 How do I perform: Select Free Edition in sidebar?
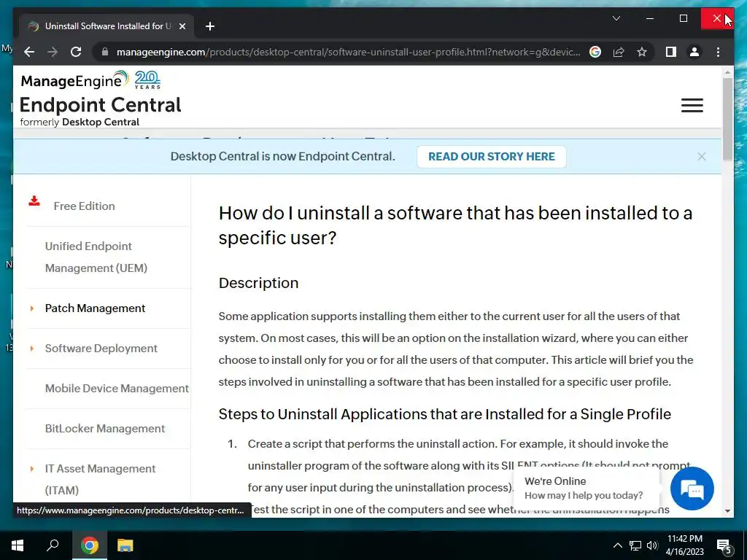[x=85, y=206]
